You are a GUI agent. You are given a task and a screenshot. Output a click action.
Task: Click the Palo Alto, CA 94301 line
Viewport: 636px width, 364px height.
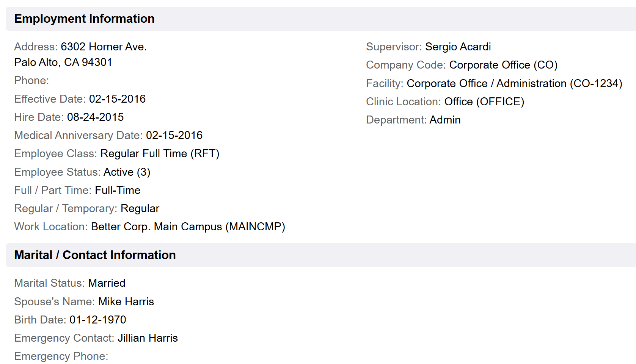click(63, 62)
